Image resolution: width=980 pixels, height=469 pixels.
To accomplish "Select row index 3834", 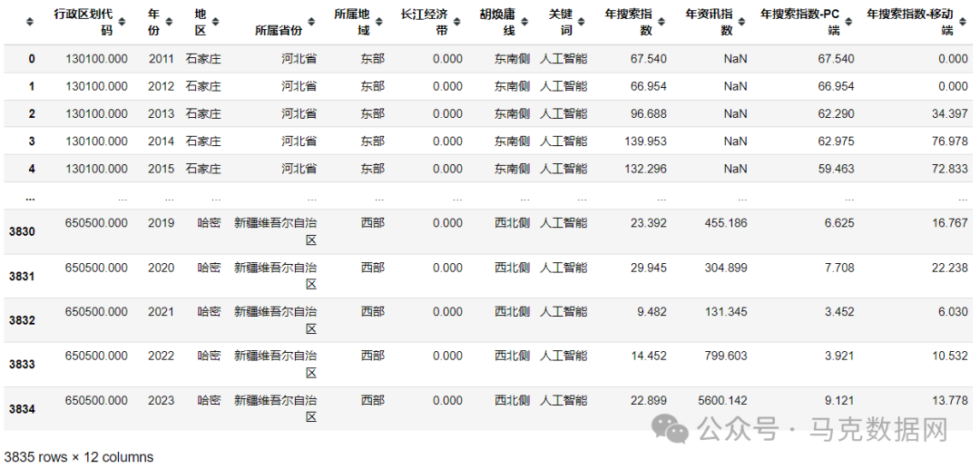I will click(23, 408).
